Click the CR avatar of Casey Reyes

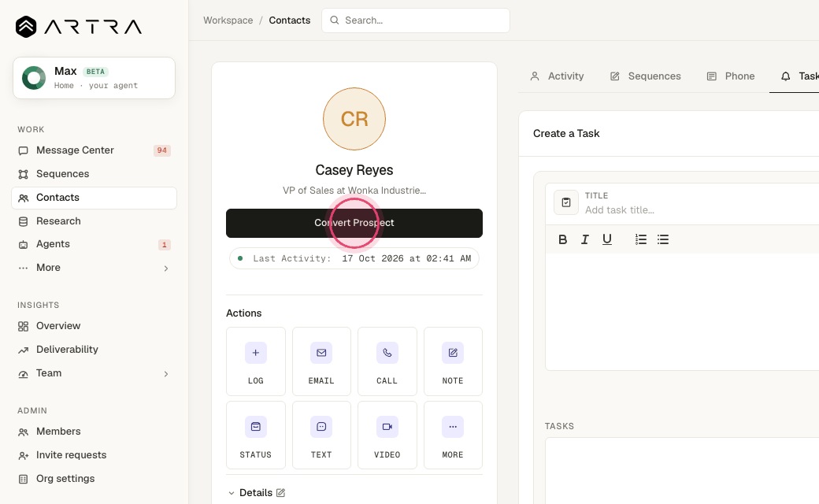(354, 119)
